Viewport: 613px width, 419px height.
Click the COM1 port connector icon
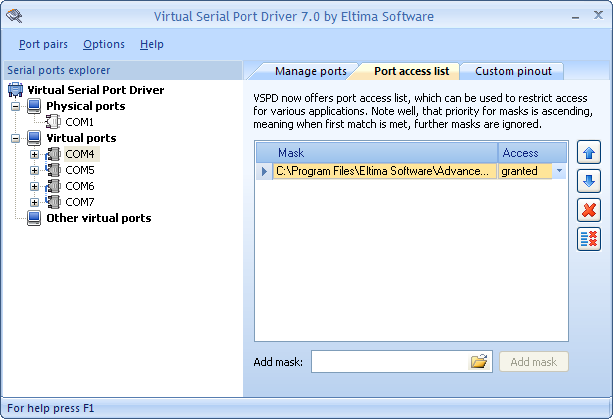[x=53, y=122]
